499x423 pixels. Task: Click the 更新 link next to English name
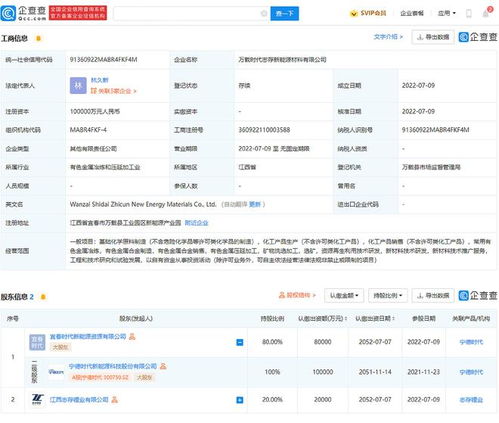(x=255, y=204)
